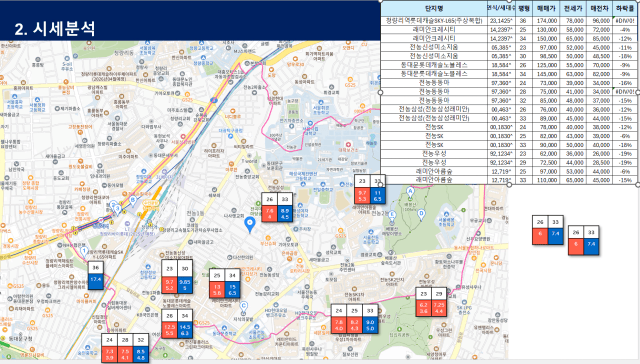Select map marker C on the map
Image resolution: width=640 pixels, height=364 pixels.
pos(244,306)
